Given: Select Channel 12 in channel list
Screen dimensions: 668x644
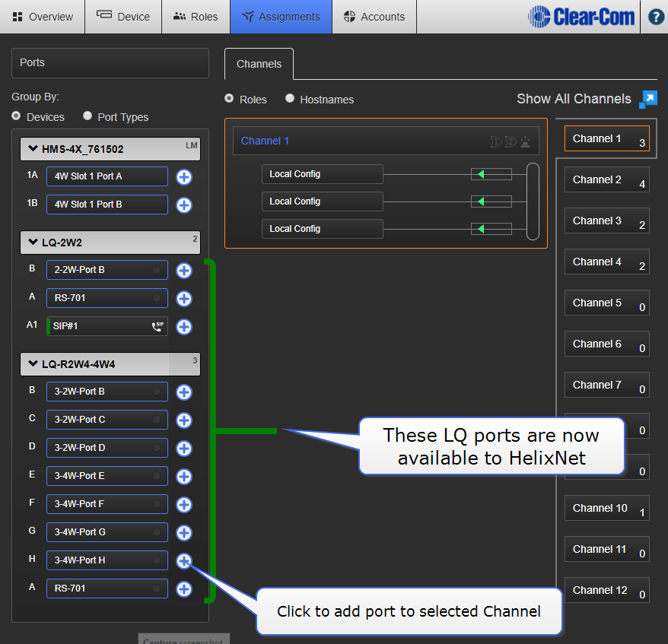Looking at the screenshot, I should (x=607, y=590).
